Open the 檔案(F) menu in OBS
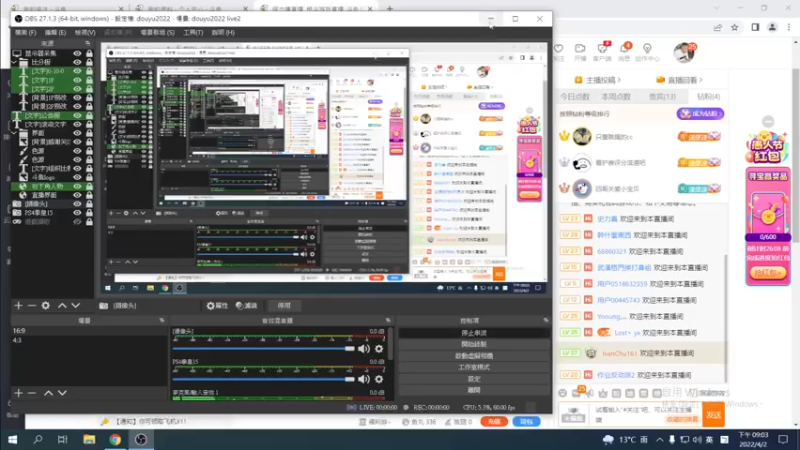 26,32
